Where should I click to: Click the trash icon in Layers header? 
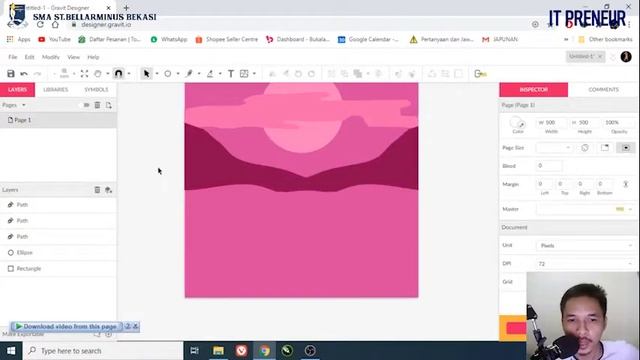coord(97,190)
